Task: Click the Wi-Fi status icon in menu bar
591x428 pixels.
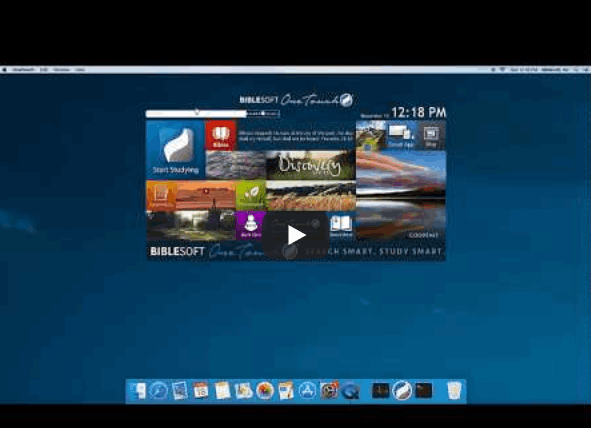Action: point(502,70)
